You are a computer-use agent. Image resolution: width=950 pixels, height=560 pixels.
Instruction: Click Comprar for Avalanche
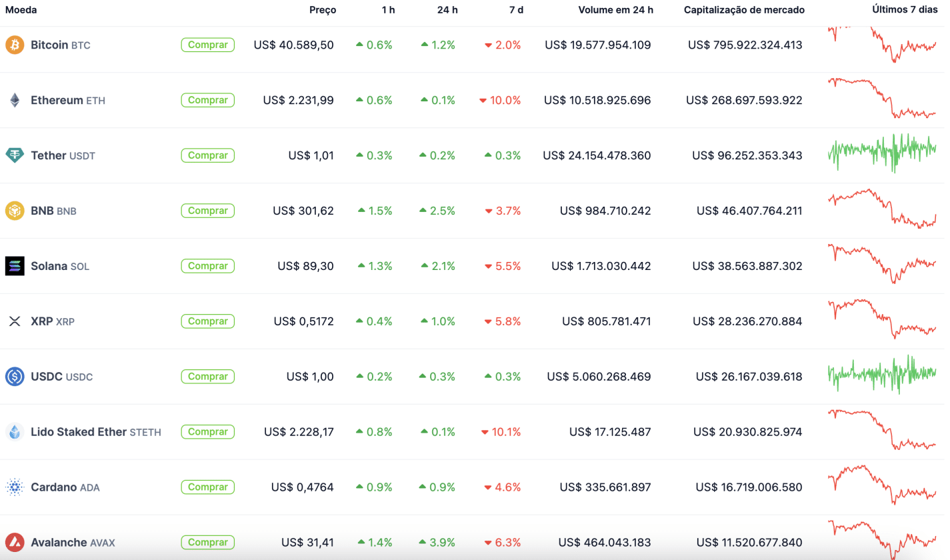(208, 542)
